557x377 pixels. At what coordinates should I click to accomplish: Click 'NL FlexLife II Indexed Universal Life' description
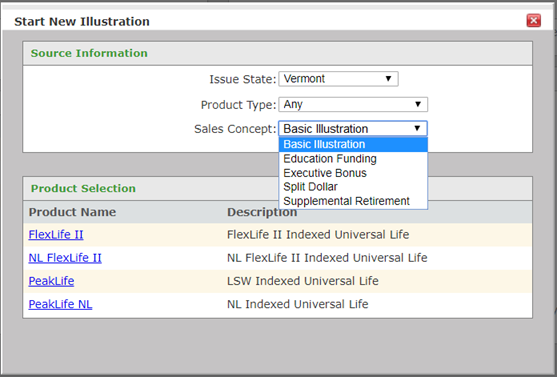327,258
